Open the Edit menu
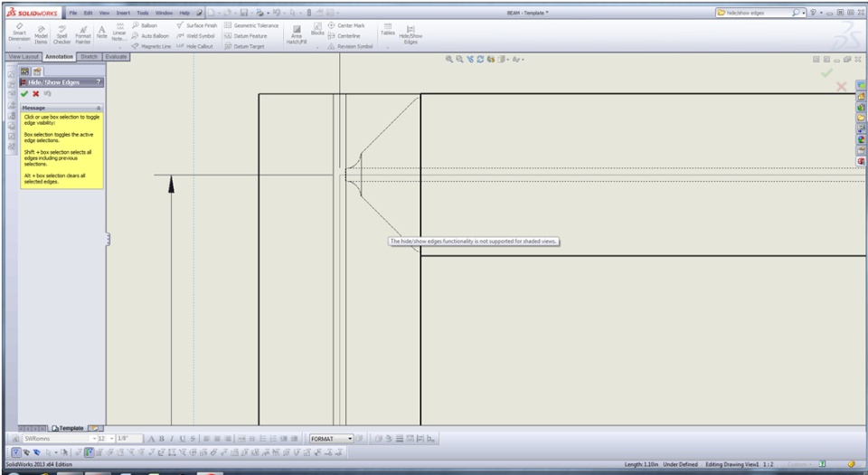Screen dimensions: 868x475 coord(88,13)
